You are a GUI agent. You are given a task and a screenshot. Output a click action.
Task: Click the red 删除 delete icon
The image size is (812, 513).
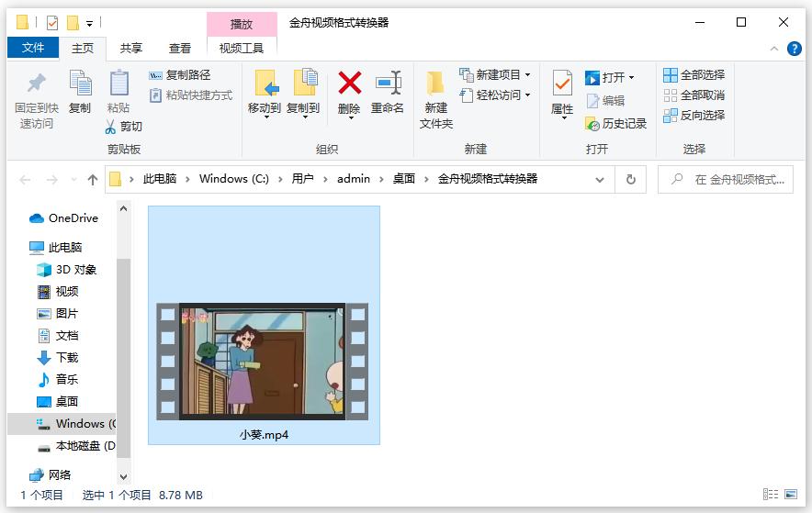[x=350, y=83]
